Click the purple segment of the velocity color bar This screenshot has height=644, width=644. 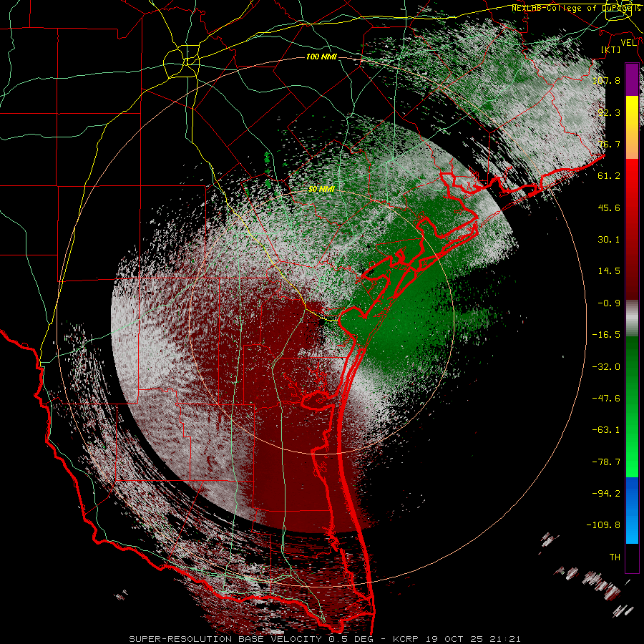point(632,79)
